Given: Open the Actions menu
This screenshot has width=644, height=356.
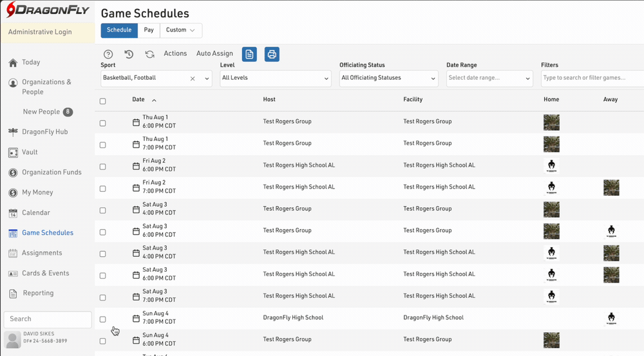Looking at the screenshot, I should [175, 54].
